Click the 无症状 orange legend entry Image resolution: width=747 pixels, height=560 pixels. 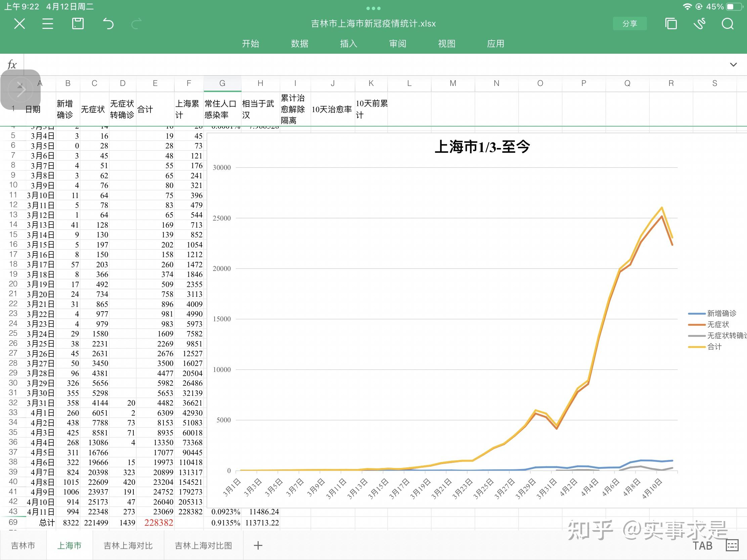[x=708, y=324]
